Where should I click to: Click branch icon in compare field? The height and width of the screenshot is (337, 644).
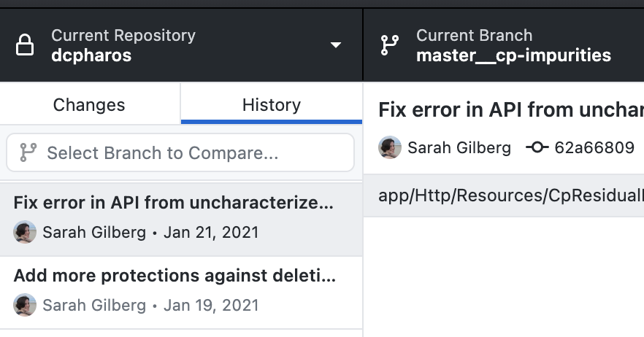click(x=28, y=152)
